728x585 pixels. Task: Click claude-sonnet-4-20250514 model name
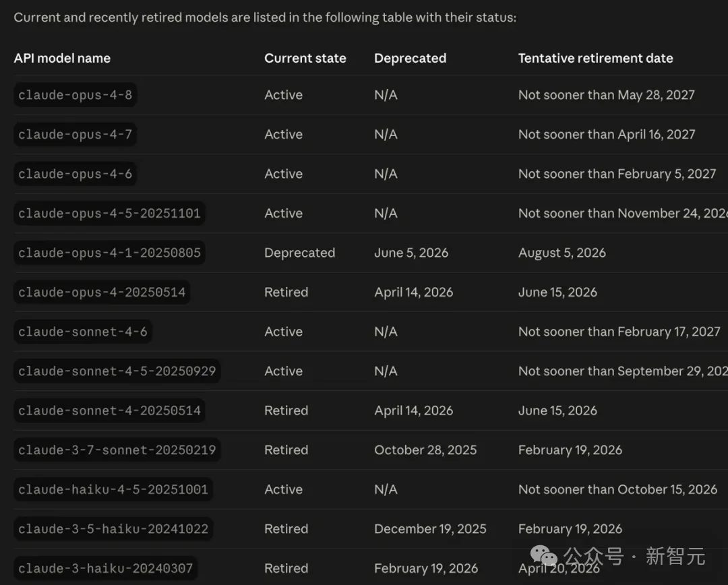coord(110,410)
